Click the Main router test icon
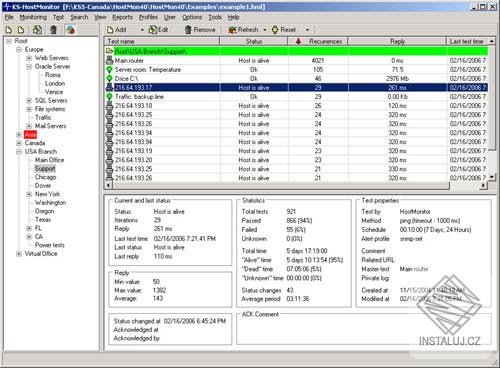Image resolution: width=500 pixels, height=368 pixels. [109, 61]
